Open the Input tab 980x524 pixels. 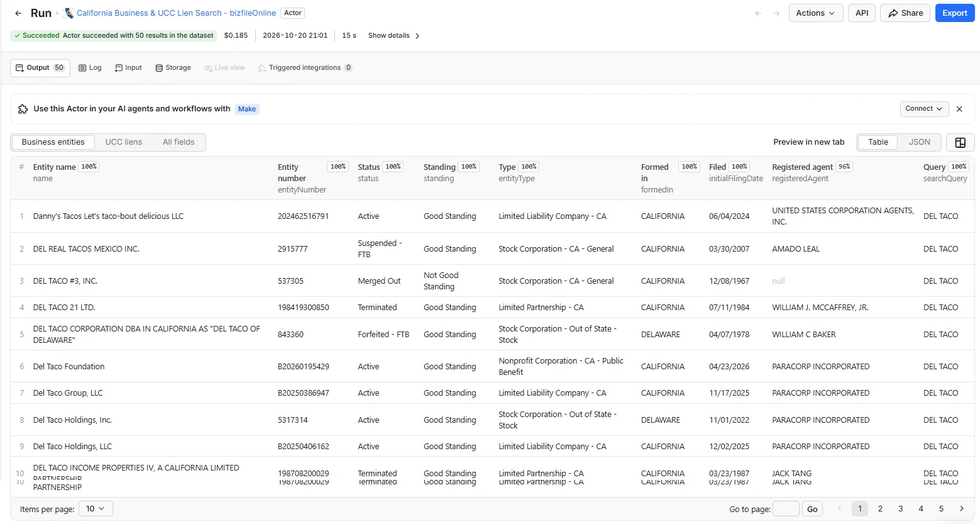(128, 68)
